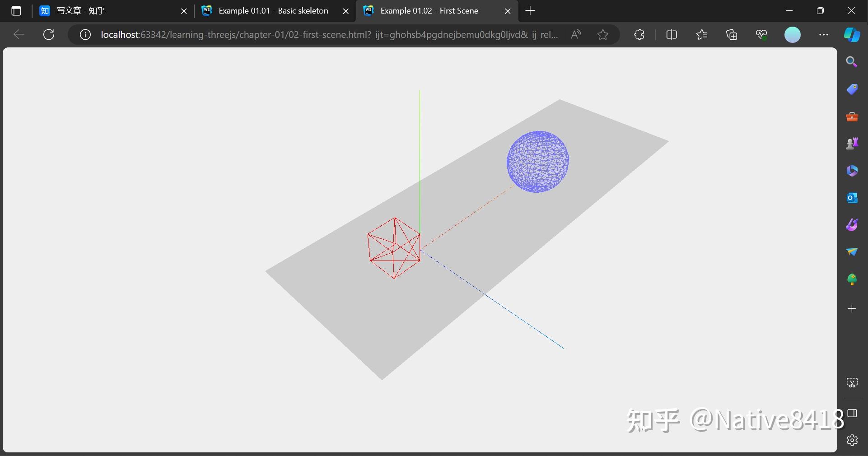
Task: Reload the current page
Action: click(x=49, y=35)
